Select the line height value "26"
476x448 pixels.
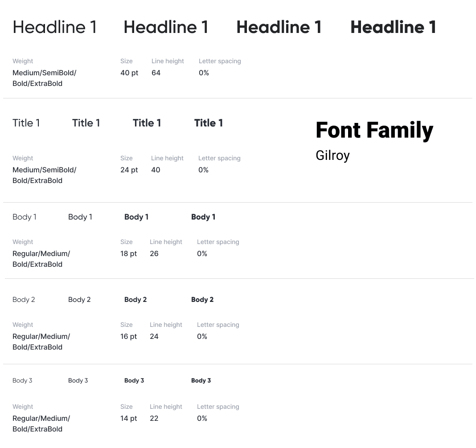click(x=154, y=253)
